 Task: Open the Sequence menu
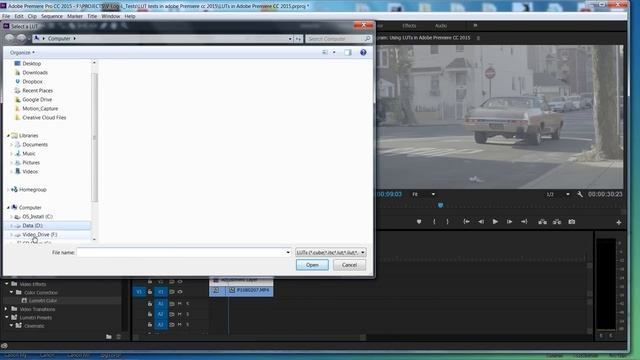[52, 16]
